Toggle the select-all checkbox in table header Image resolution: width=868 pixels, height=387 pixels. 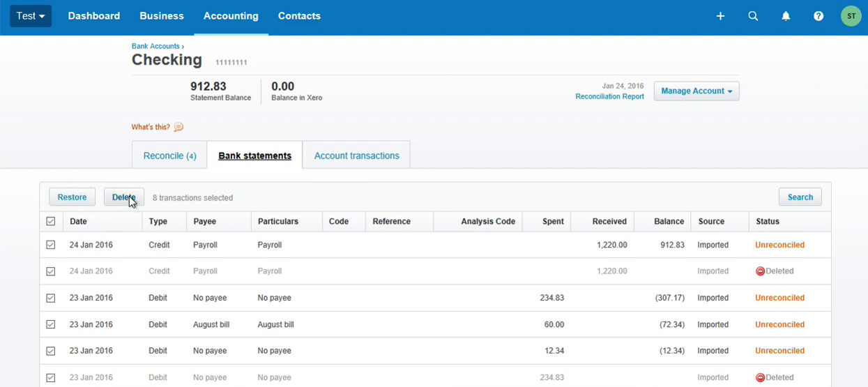51,222
